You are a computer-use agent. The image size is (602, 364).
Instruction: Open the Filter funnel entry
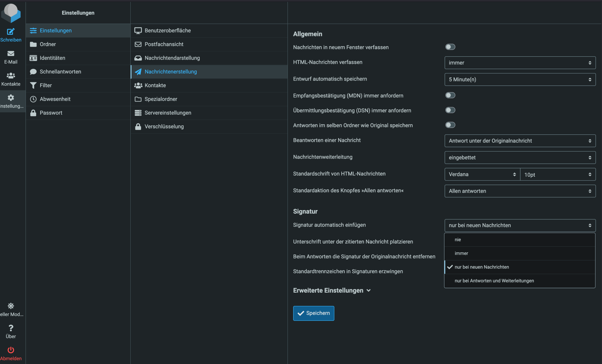[46, 86]
